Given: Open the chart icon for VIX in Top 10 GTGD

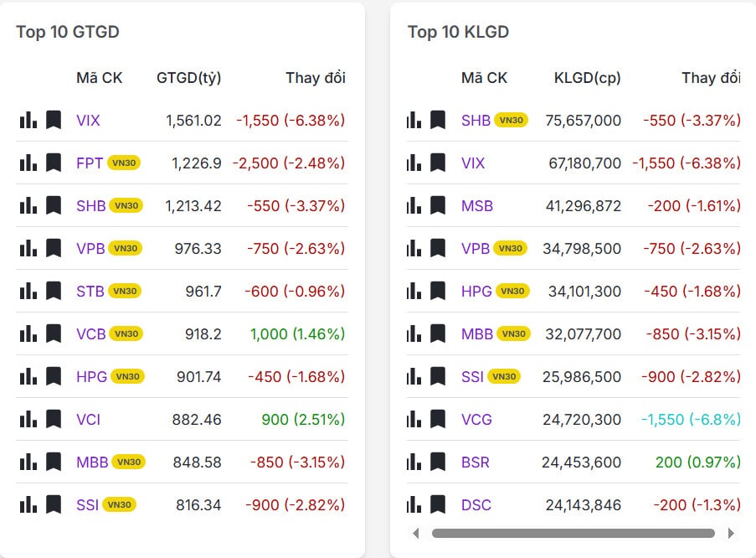Looking at the screenshot, I should point(28,120).
